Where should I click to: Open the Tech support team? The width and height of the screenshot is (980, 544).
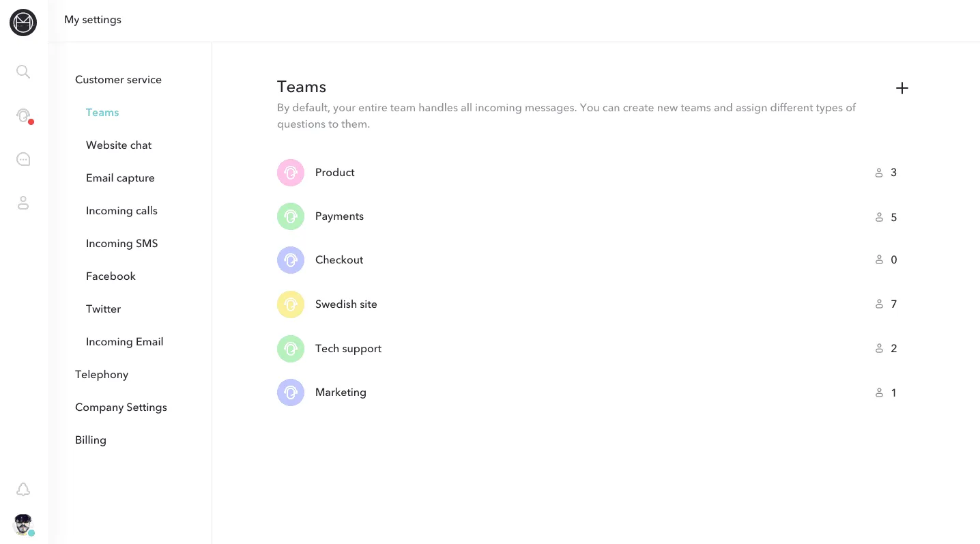click(x=348, y=349)
